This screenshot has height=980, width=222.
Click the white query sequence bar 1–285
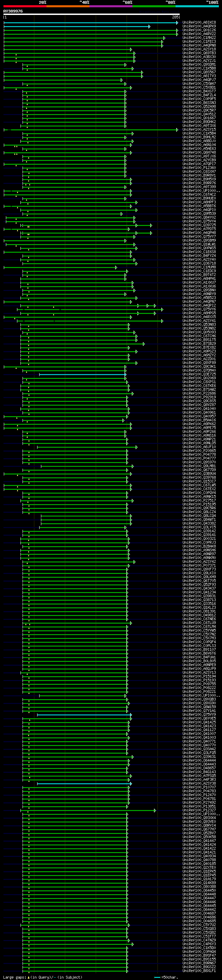(92, 15)
